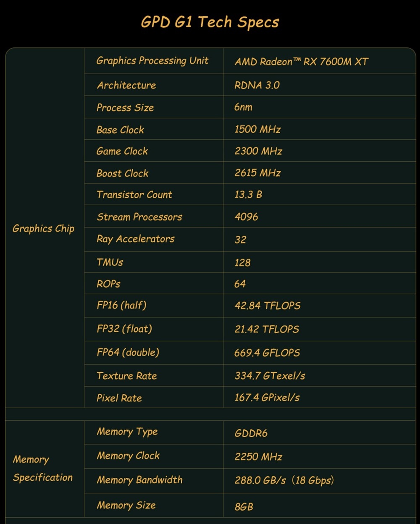Select the GDDR6 memory type value
The image size is (420, 524).
(x=251, y=433)
